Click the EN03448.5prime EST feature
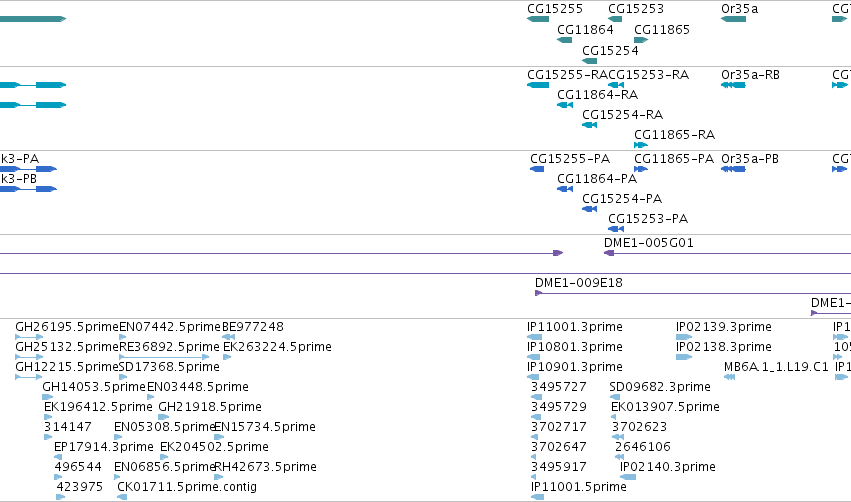The height and width of the screenshot is (502, 851). tap(150, 397)
